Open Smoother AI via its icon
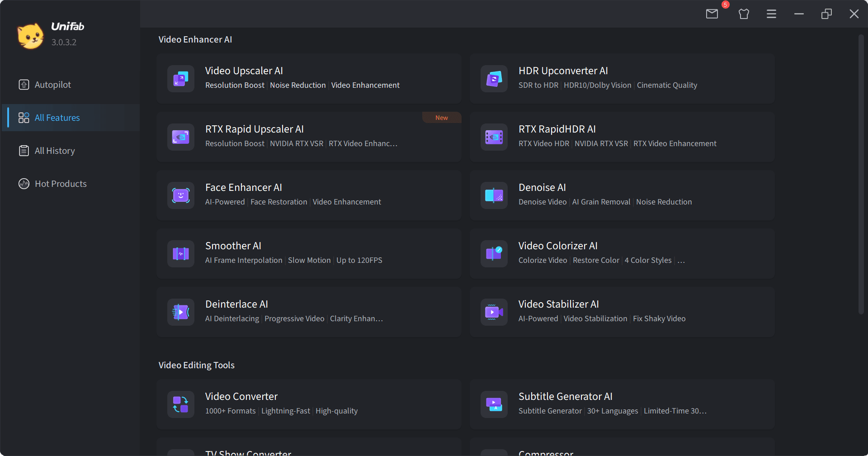This screenshot has width=868, height=456. 181,254
